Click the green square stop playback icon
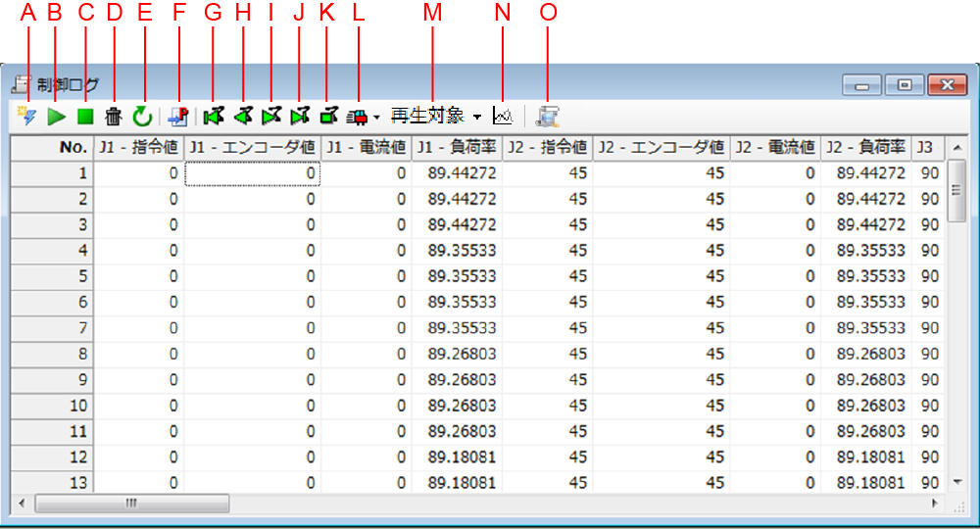This screenshot has width=980, height=529. coord(329,117)
